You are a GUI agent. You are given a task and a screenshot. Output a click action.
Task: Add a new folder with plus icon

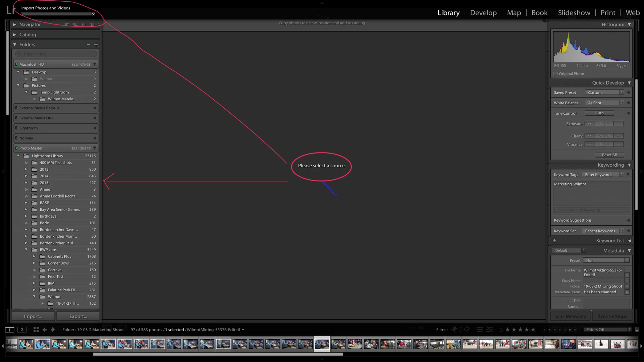click(96, 45)
